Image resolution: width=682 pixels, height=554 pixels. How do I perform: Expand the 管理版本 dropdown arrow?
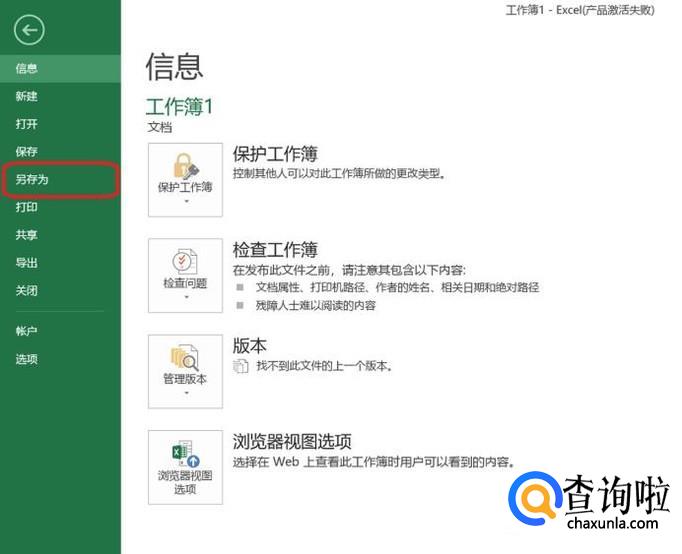(186, 393)
